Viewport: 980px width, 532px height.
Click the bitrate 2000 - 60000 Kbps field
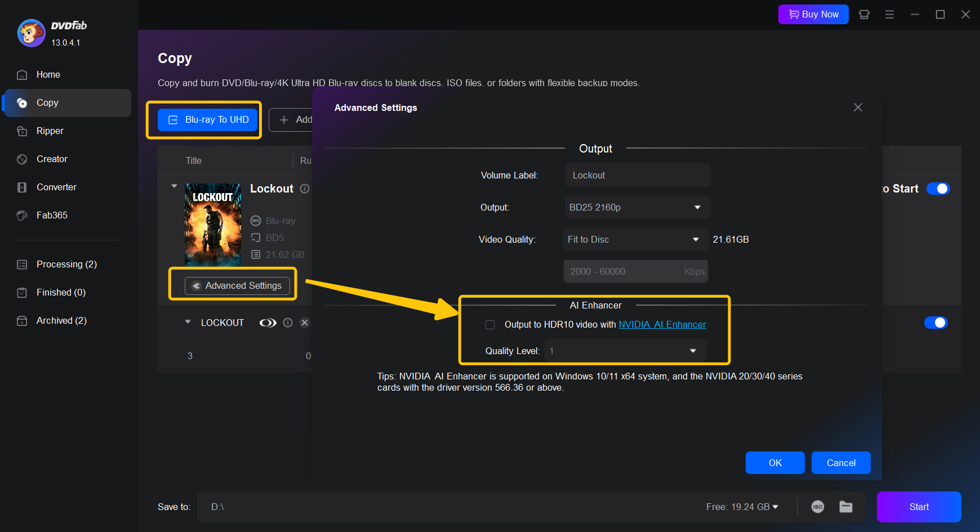point(635,271)
